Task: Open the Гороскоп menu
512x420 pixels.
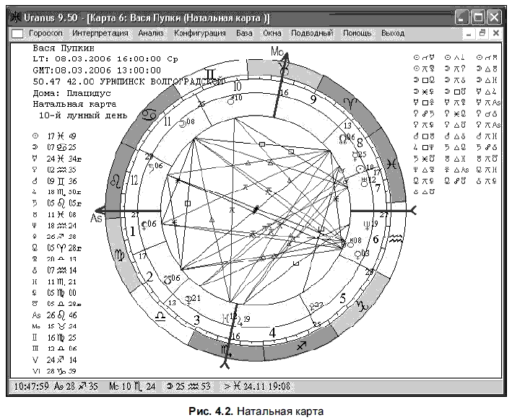Action: click(47, 33)
